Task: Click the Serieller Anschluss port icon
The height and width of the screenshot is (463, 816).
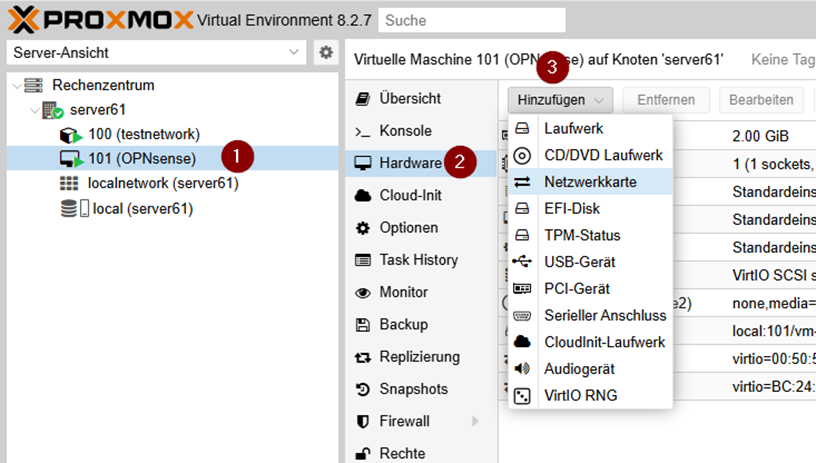Action: click(x=522, y=316)
